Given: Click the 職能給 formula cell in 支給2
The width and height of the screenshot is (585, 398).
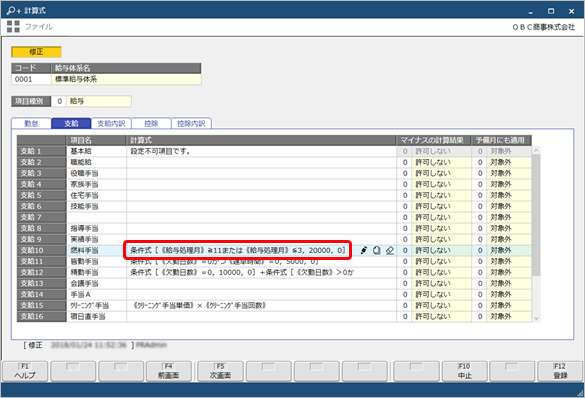Looking at the screenshot, I should 261,162.
